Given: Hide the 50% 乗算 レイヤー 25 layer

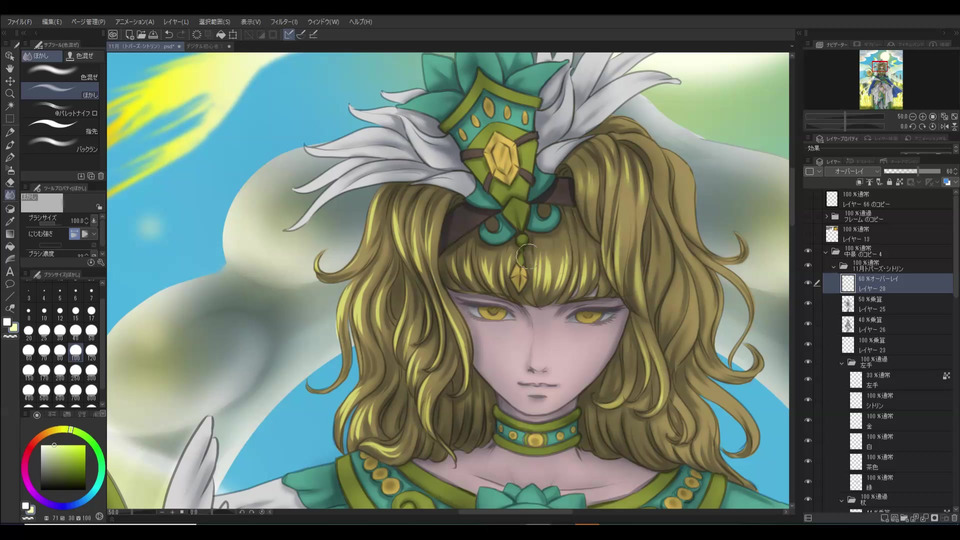Looking at the screenshot, I should click(x=809, y=303).
